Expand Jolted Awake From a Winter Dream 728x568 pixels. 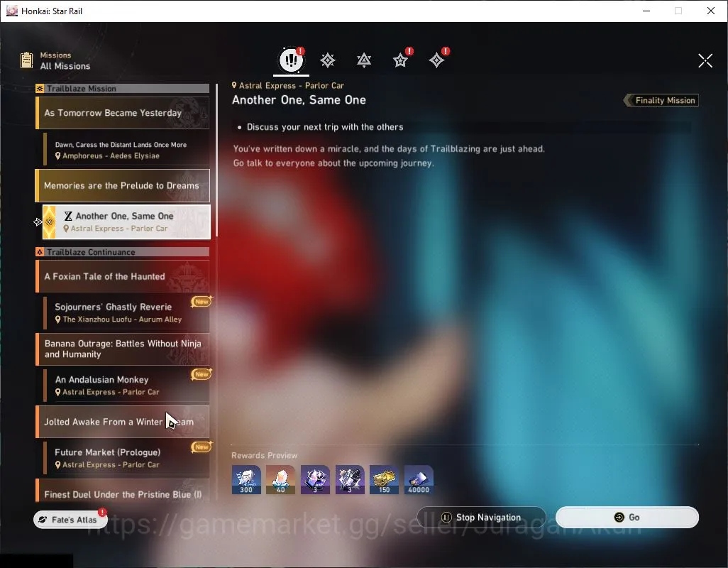pos(122,422)
